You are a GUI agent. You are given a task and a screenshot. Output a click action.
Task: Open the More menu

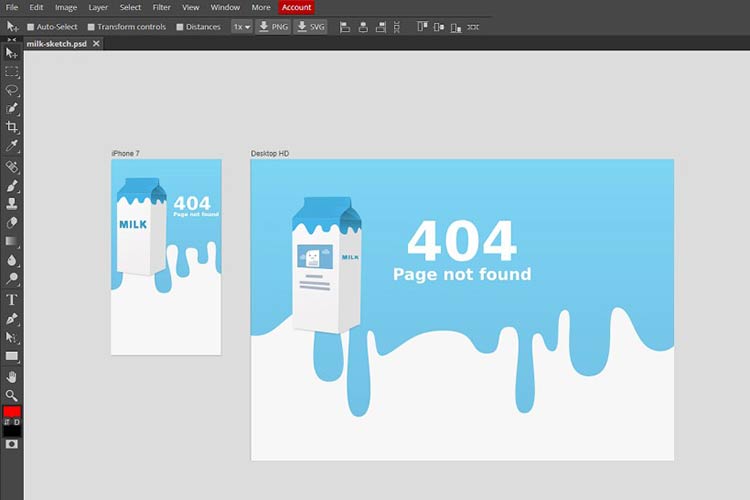pos(260,7)
